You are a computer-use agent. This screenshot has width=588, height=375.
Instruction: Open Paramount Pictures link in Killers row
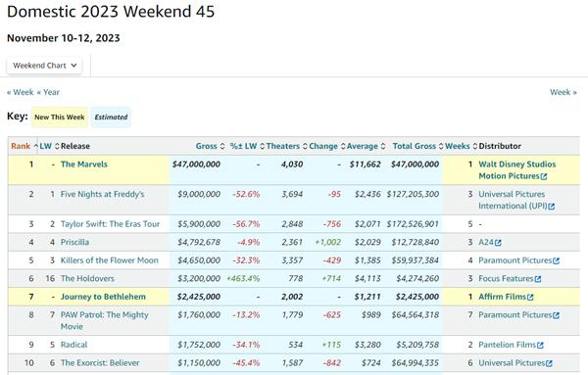[x=515, y=260]
